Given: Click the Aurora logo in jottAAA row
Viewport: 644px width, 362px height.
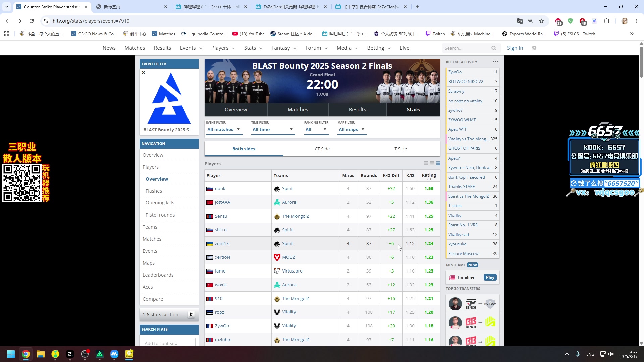Looking at the screenshot, I should tap(277, 202).
